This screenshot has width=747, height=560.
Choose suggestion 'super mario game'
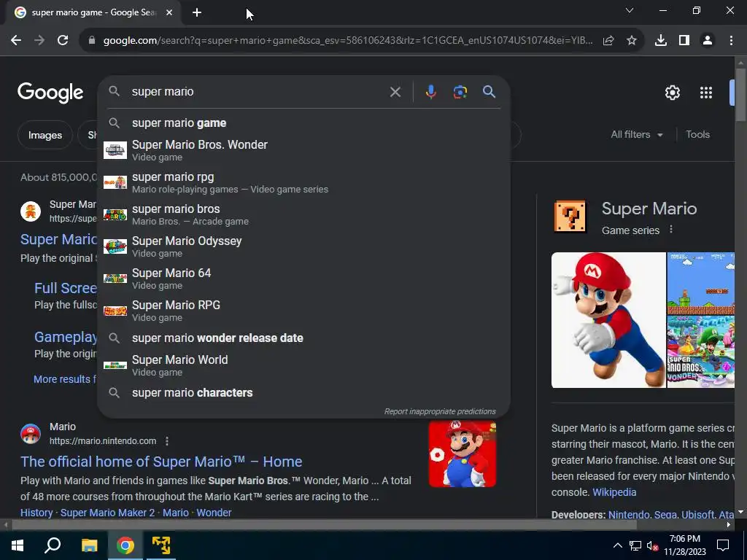tap(303, 122)
